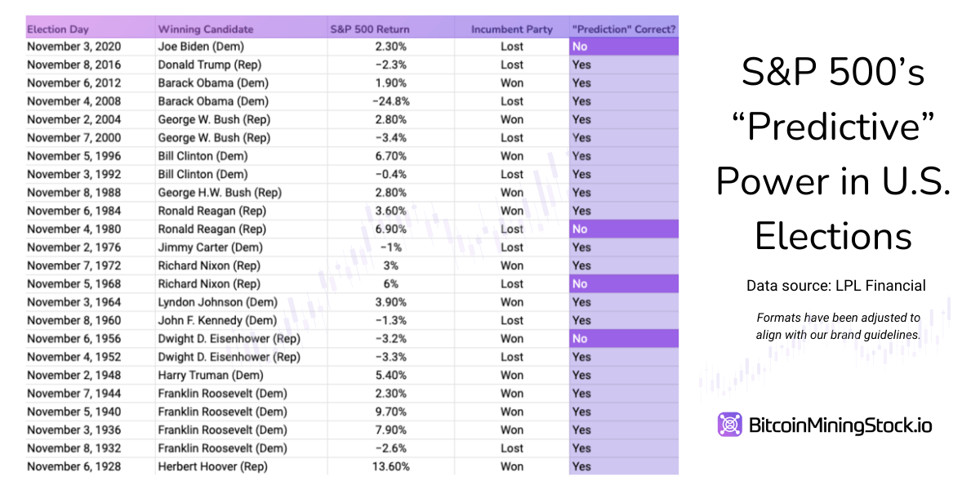Image resolution: width=980 pixels, height=490 pixels.
Task: Select the Data source: LPL Financial text
Action: click(x=835, y=286)
